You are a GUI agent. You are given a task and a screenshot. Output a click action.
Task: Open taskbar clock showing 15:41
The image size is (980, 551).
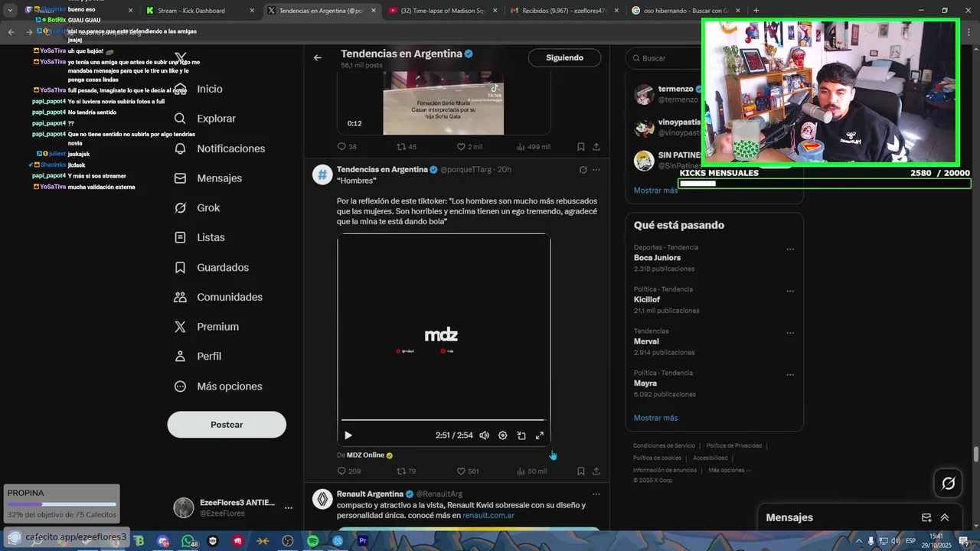936,541
